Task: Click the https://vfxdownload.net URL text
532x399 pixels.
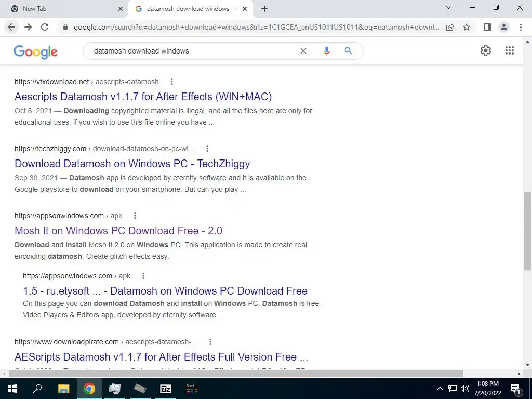Action: 51,82
